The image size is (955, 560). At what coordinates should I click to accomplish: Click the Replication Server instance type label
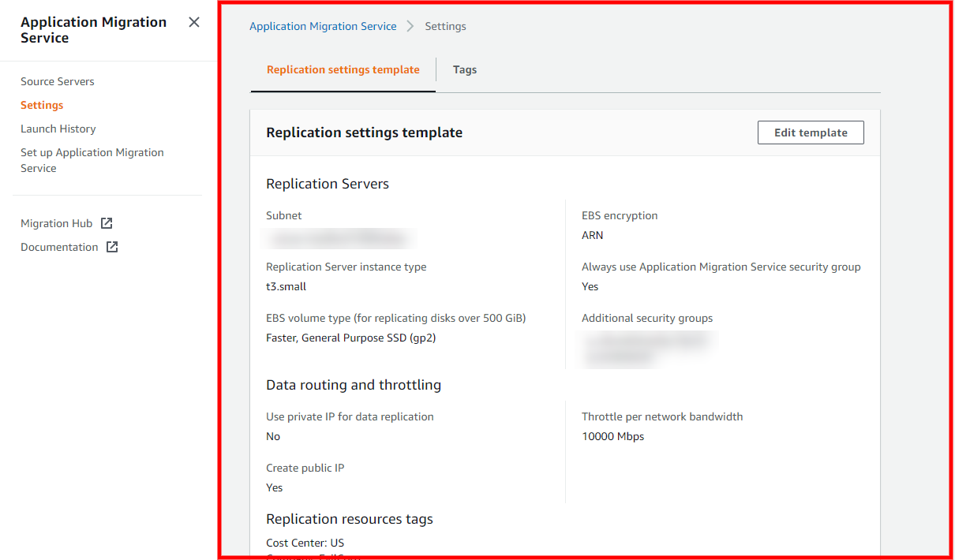coord(346,267)
